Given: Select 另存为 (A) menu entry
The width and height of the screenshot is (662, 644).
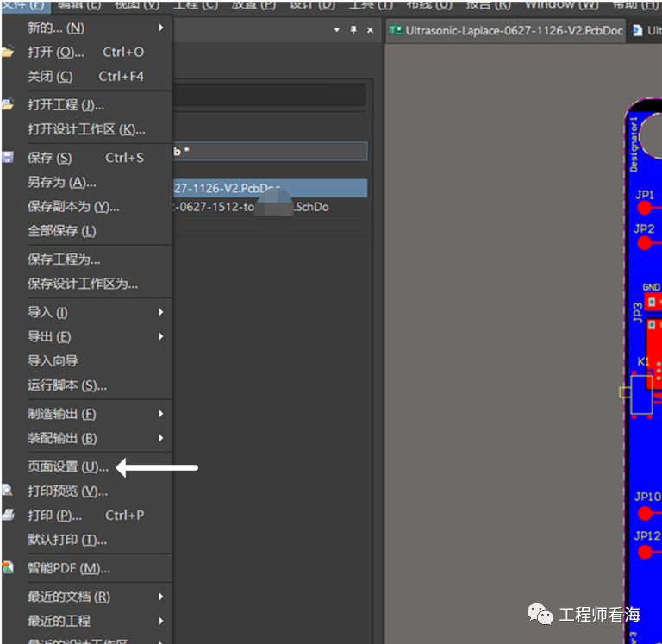Looking at the screenshot, I should click(x=61, y=182).
